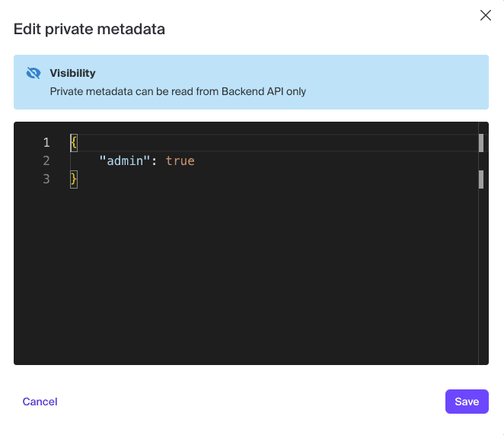This screenshot has height=435, width=504.
Task: Select line number 2 in the gutter
Action: pyautogui.click(x=46, y=160)
